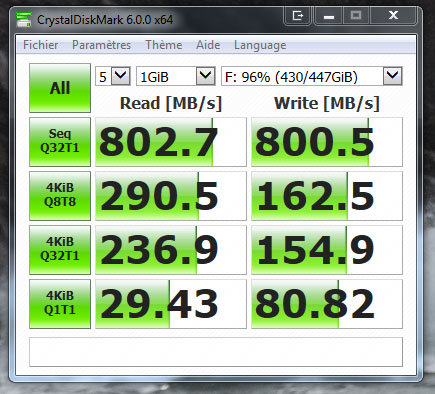435x394 pixels.
Task: Start the 4KiB Q32T1 test
Action: tap(60, 250)
